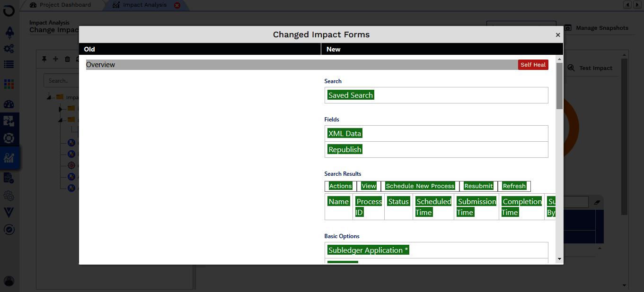Select the dashboard gauge icon in sidebar
Screen dimensions: 644x292
point(9,104)
